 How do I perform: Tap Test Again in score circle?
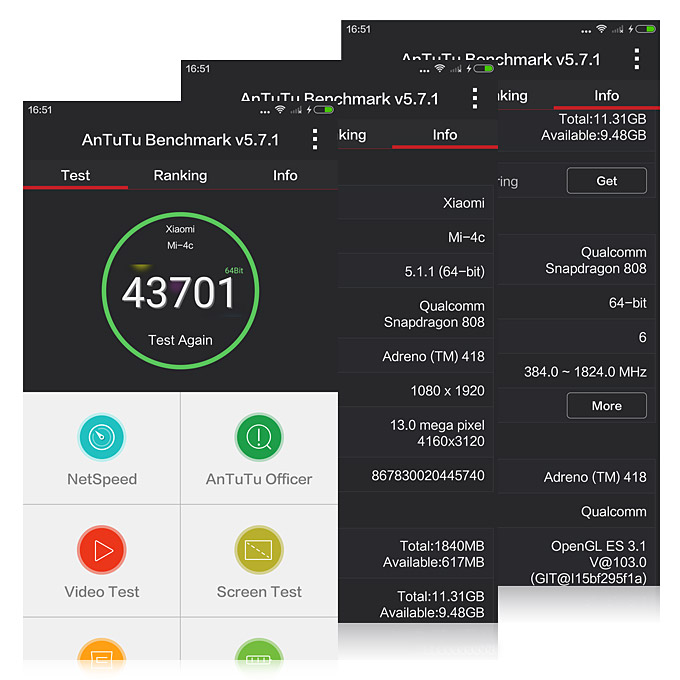180,340
